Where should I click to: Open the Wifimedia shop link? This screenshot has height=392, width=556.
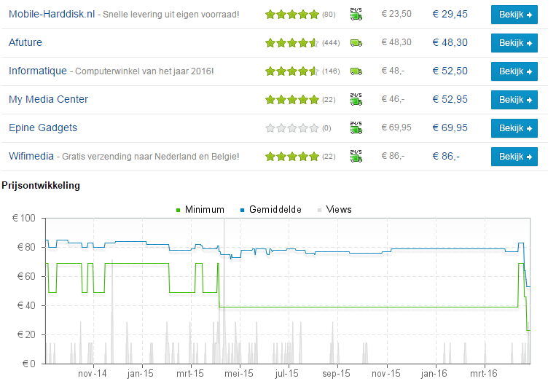point(31,156)
